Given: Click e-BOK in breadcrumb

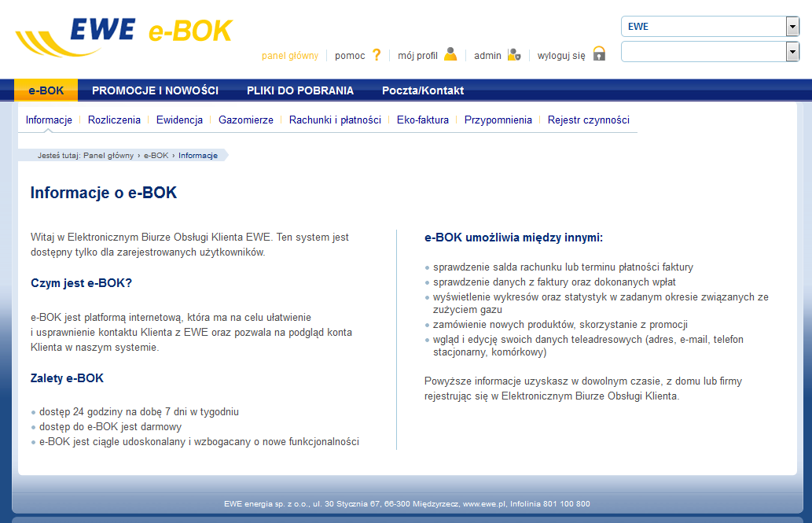Looking at the screenshot, I should (x=156, y=156).
